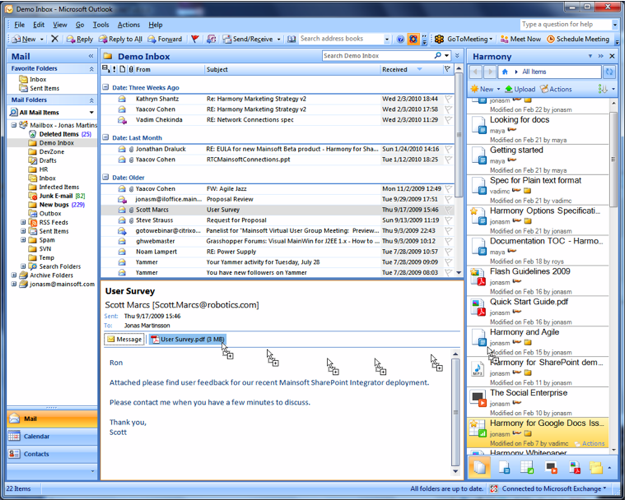
Task: Filter Harmony by PDF files icon
Action: [x=574, y=467]
